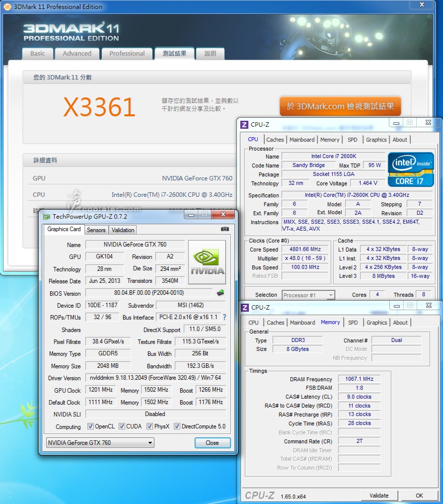
Task: Click the DRAM Frequency value 1067.1 MHz
Action: 360,379
